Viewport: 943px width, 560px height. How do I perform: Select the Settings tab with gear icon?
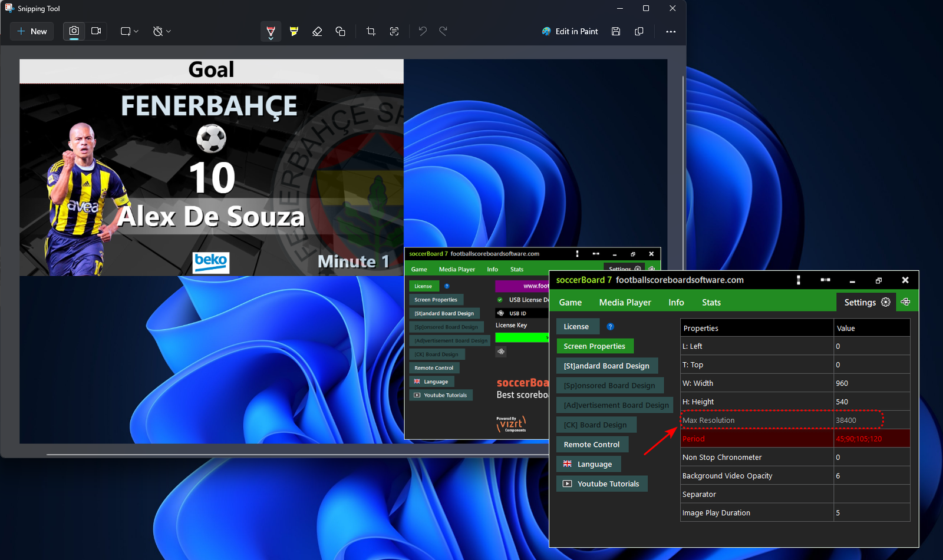(x=866, y=302)
